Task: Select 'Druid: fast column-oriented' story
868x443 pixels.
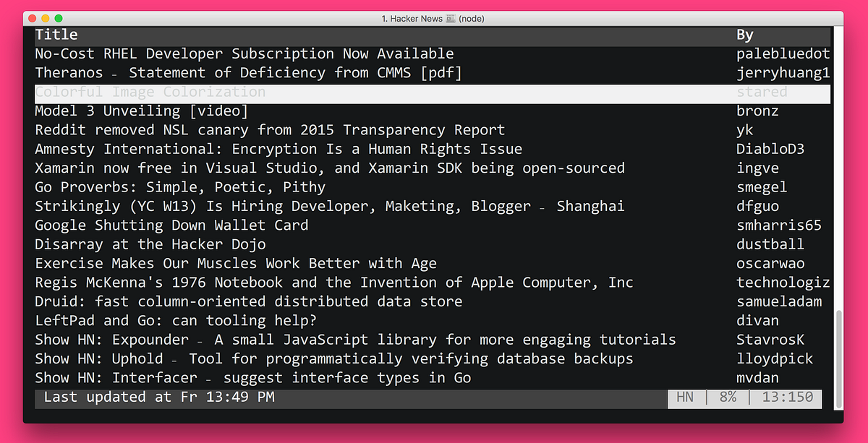Action: point(249,301)
